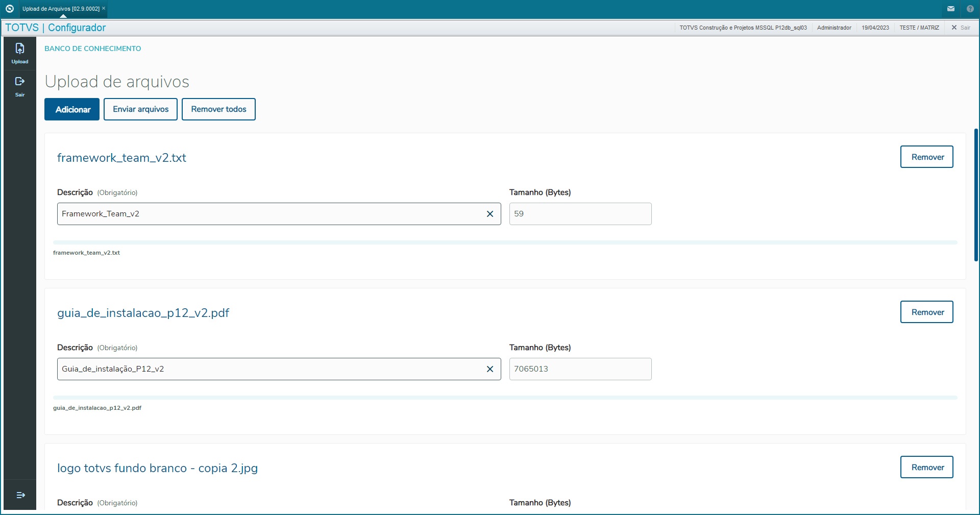980x515 pixels.
Task: Switch to Upload de Arquivos [02.9.0002] tab
Action: pos(61,9)
